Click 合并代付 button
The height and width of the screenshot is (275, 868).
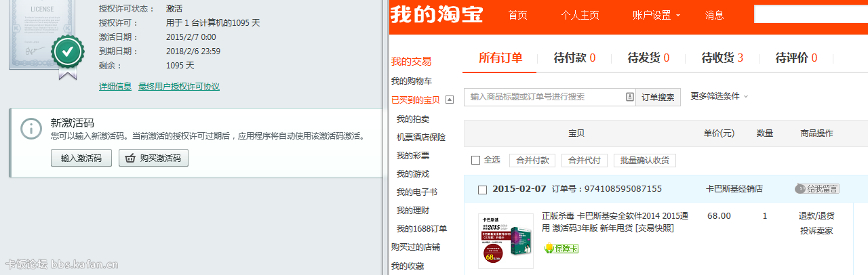tap(585, 161)
